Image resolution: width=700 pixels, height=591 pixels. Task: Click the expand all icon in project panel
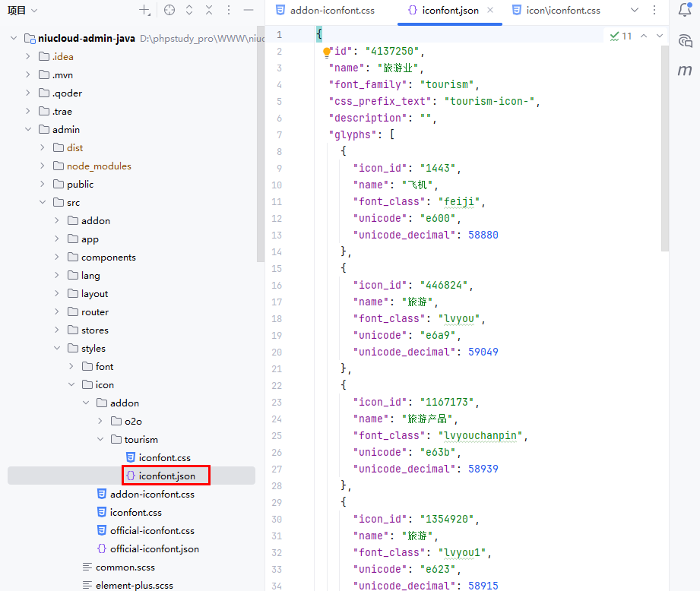189,11
